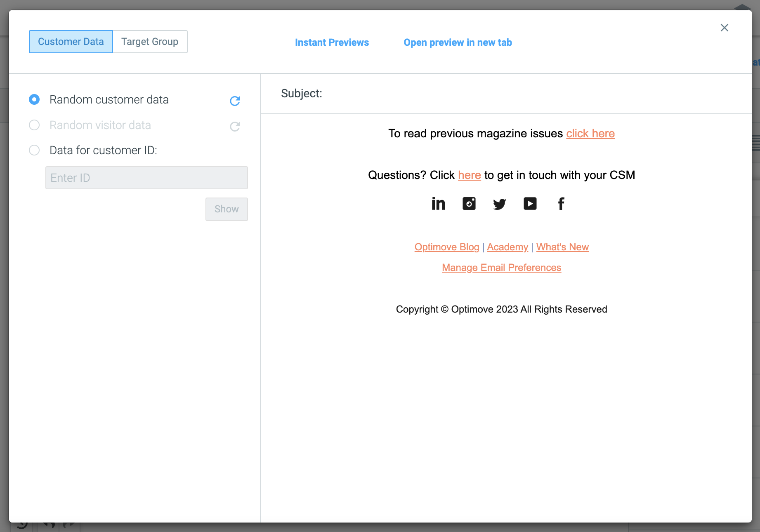Open the YouTube social icon
This screenshot has height=532, width=760.
pos(530,203)
